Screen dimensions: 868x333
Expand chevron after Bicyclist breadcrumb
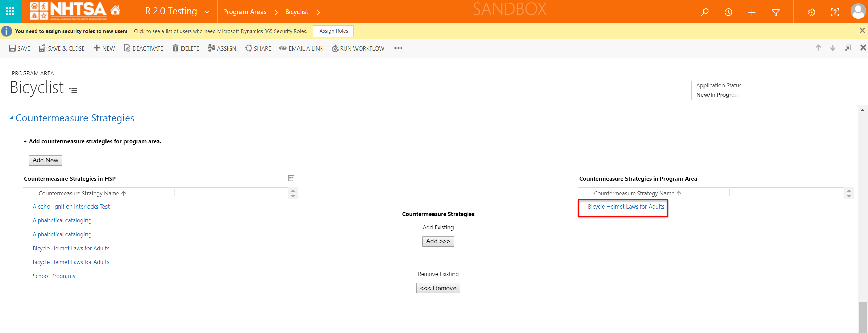(318, 12)
